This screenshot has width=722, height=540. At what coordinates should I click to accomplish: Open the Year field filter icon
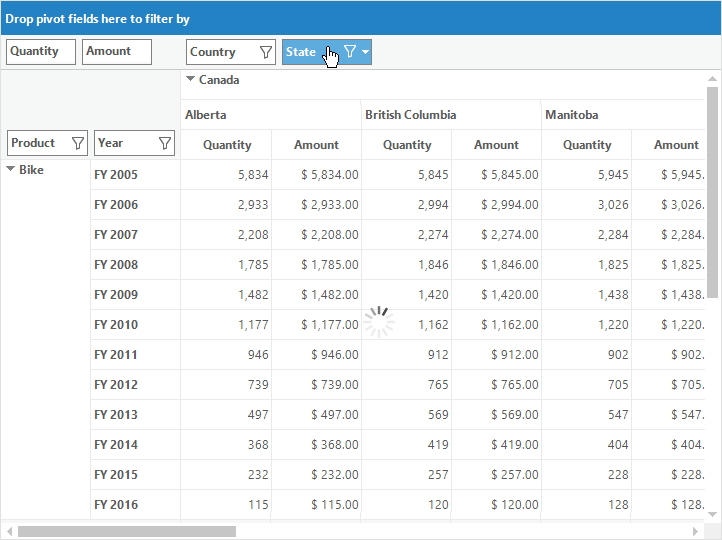[165, 143]
